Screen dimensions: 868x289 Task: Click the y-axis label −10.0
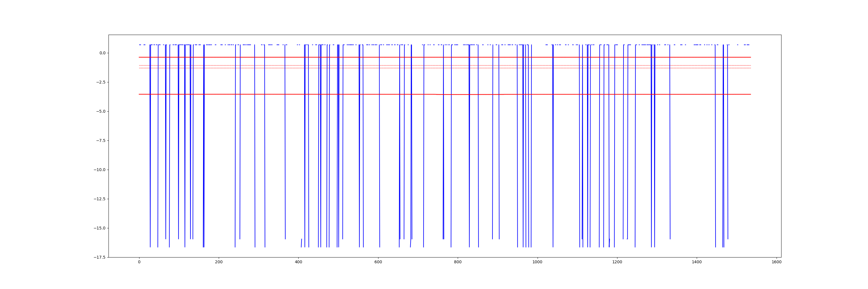coord(100,170)
